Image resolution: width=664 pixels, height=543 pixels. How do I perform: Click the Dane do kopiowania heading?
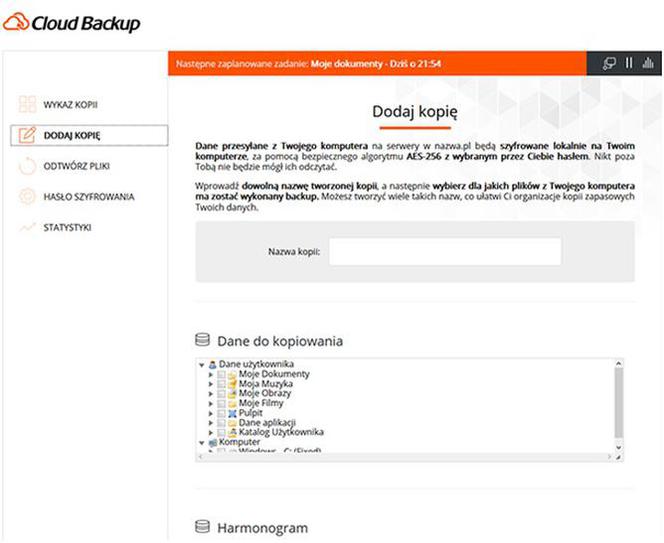280,341
